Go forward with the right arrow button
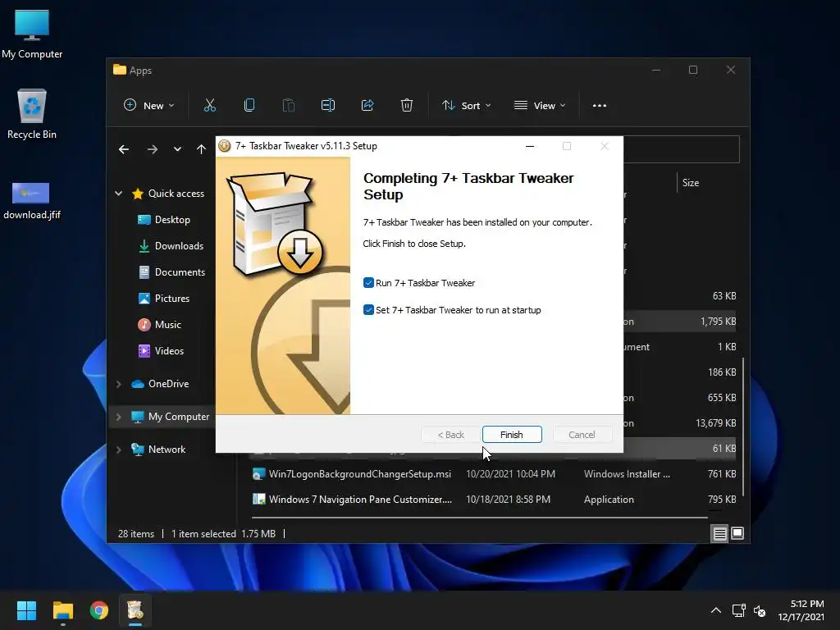 click(152, 149)
